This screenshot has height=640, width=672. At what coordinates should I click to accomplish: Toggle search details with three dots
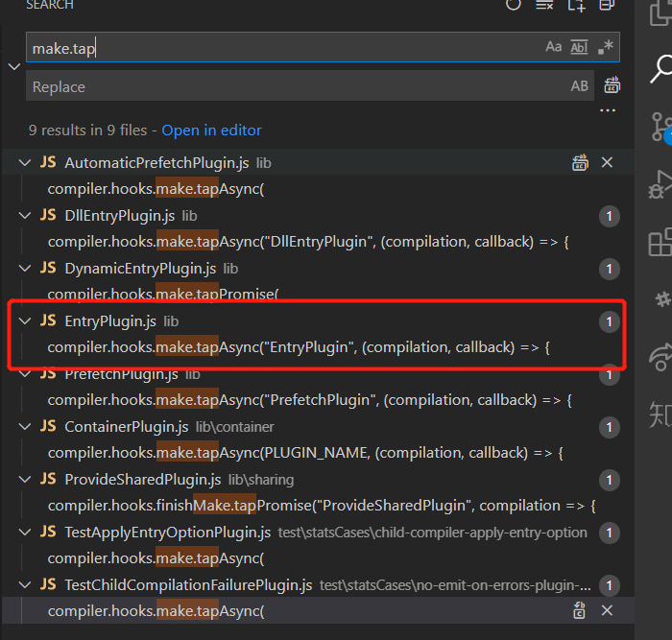(x=608, y=110)
